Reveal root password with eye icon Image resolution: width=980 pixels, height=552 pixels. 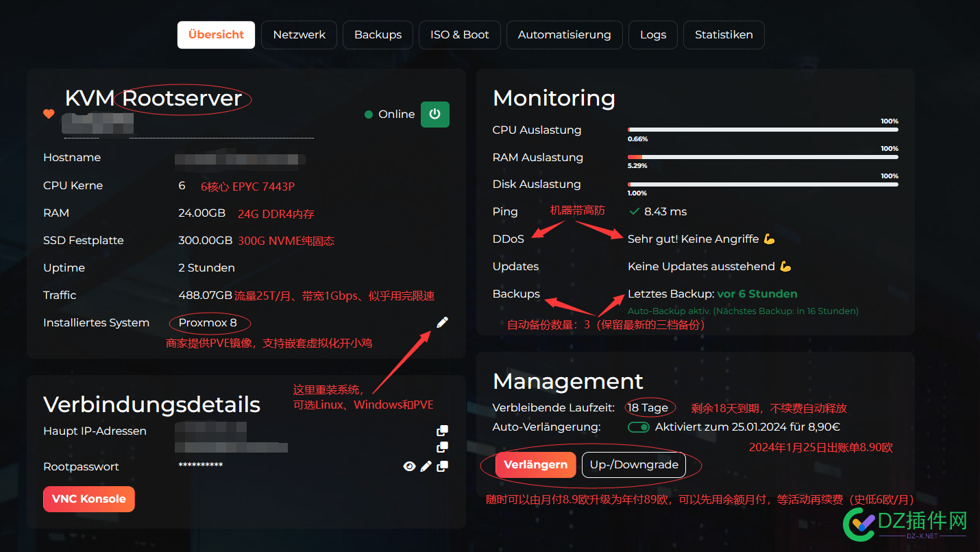tap(409, 466)
